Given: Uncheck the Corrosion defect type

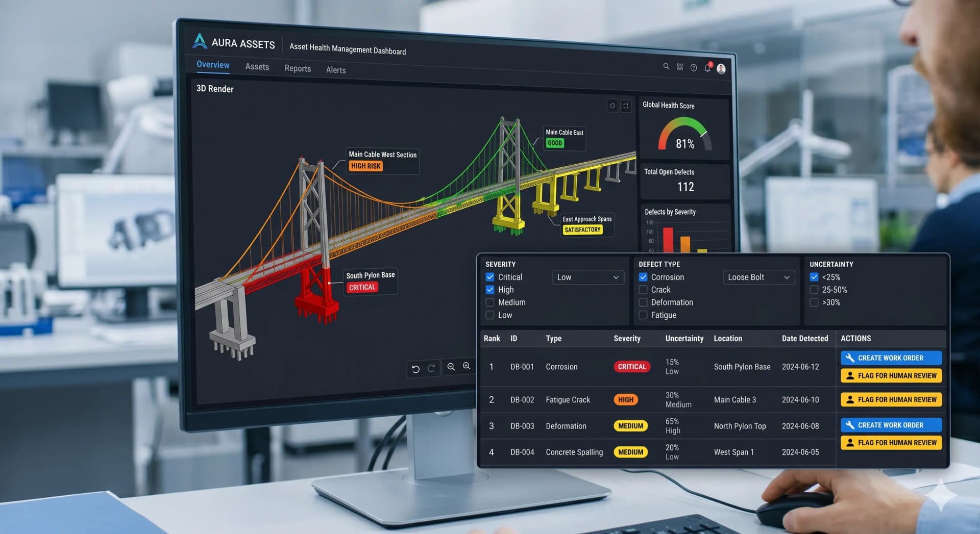Looking at the screenshot, I should coord(643,277).
